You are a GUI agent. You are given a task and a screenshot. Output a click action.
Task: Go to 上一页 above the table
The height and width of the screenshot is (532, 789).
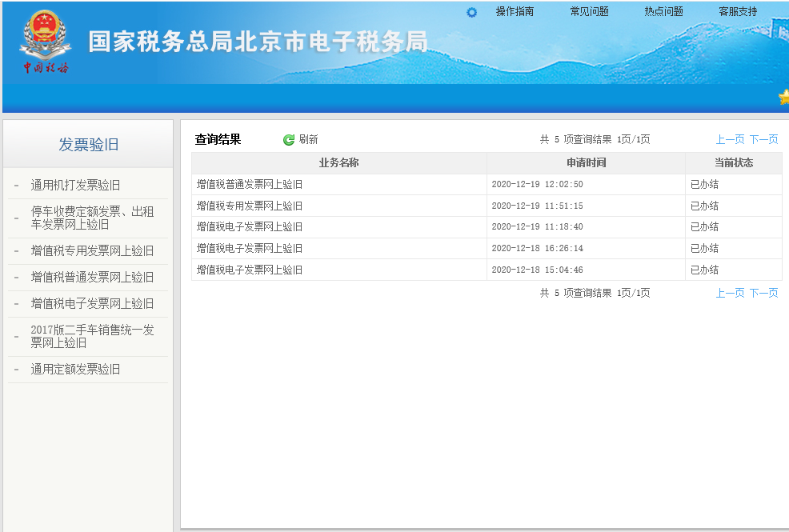pyautogui.click(x=730, y=140)
